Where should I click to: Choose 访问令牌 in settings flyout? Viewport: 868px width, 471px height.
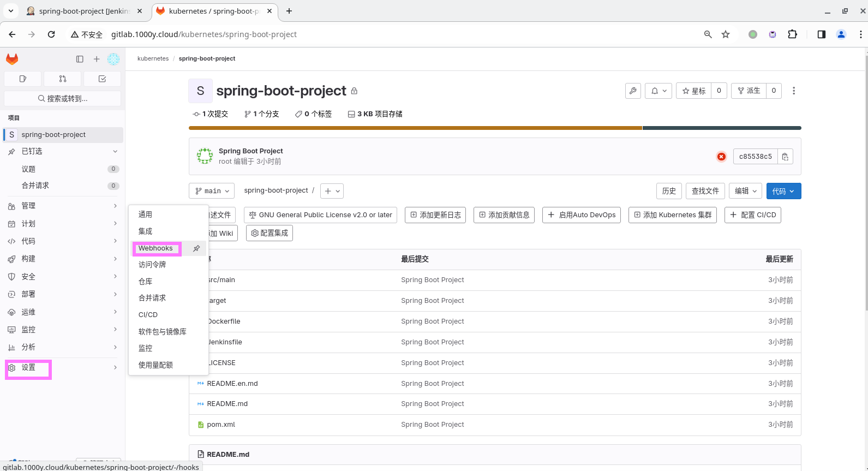click(x=169, y=265)
